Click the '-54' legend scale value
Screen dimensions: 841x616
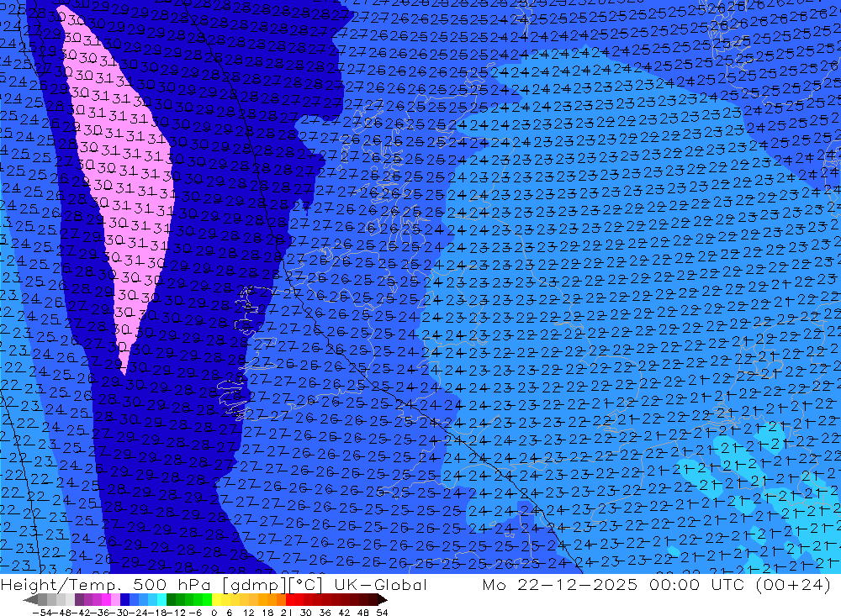pyautogui.click(x=42, y=613)
